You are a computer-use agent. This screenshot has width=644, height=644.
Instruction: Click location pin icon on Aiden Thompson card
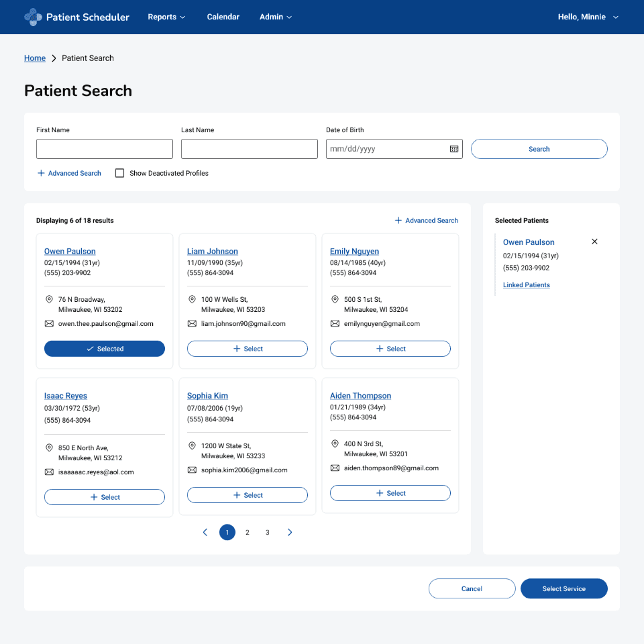[x=335, y=443]
